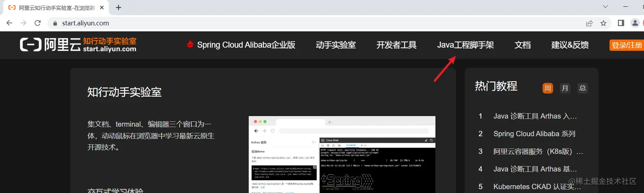Click the 热门教程 heading
The image size is (644, 193).
496,86
